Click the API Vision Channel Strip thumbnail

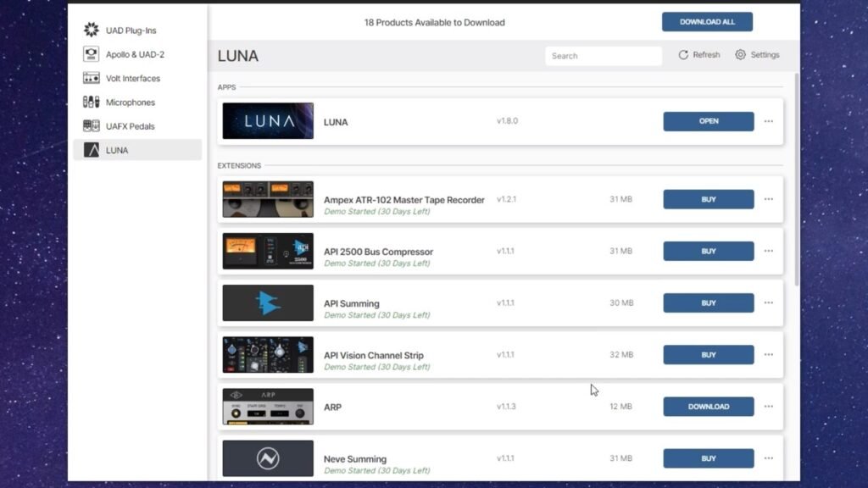(268, 355)
